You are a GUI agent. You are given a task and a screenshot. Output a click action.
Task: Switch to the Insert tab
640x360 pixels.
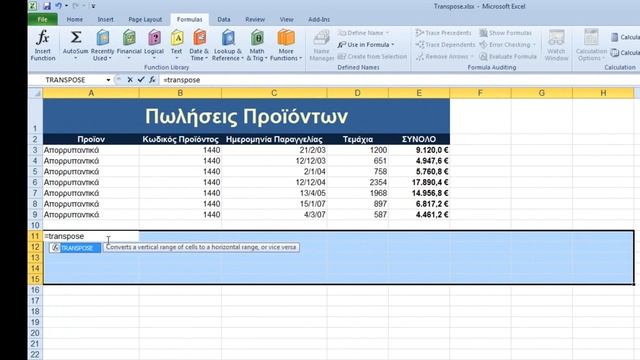(106, 19)
